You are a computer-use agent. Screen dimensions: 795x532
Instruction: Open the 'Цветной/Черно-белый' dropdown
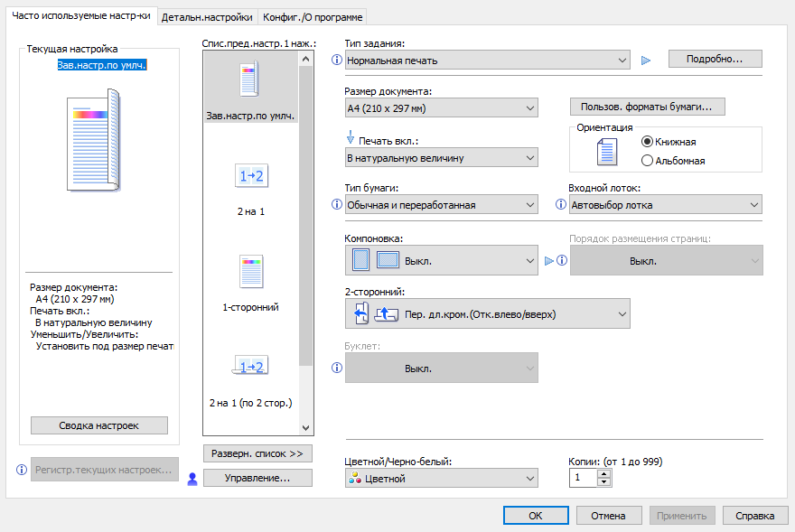[x=441, y=479]
